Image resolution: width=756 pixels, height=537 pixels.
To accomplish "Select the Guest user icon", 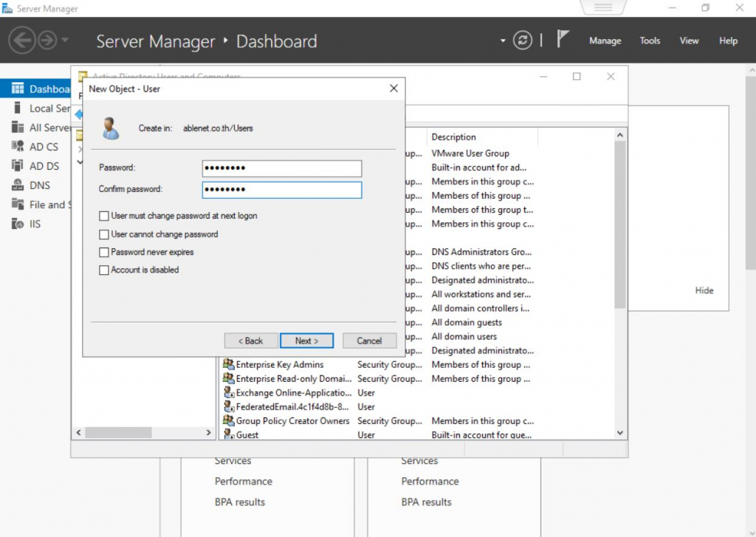I will [x=229, y=435].
